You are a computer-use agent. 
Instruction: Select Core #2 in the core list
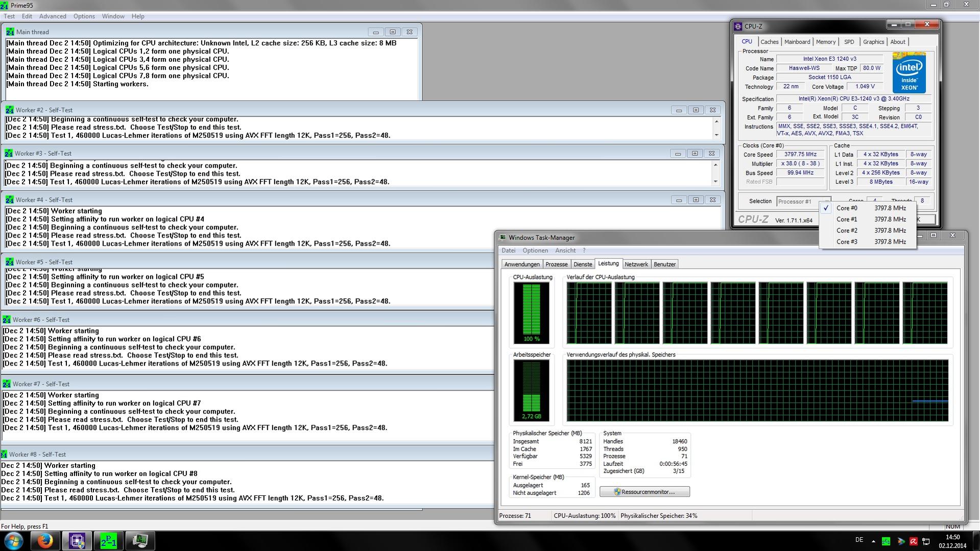[868, 231]
